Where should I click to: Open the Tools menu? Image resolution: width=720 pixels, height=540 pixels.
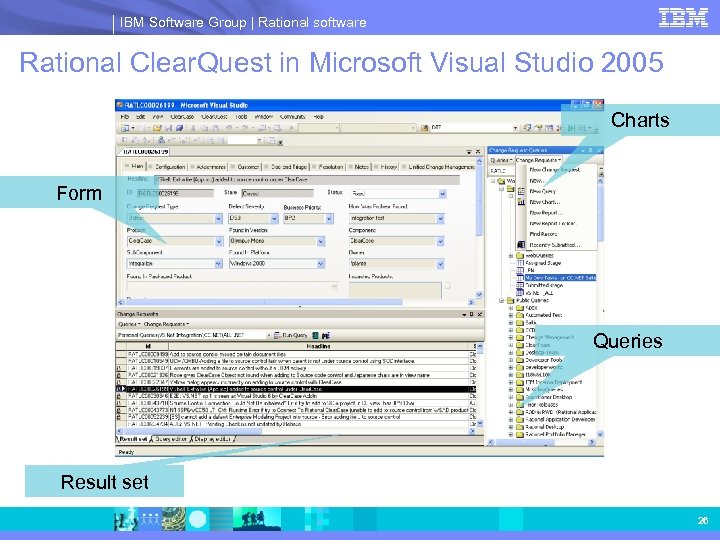coord(241,117)
